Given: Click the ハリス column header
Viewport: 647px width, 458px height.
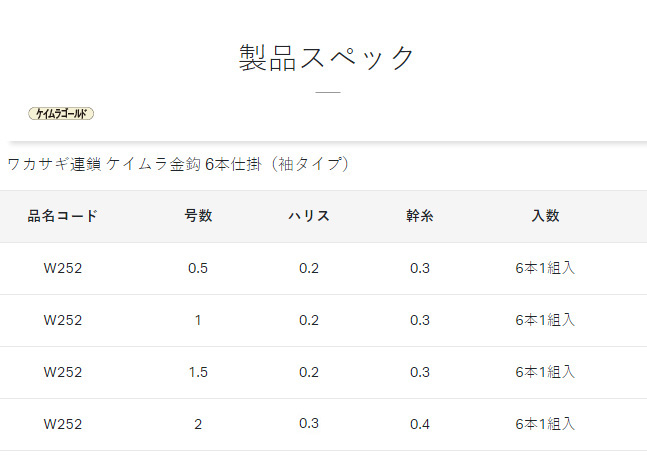Looking at the screenshot, I should point(309,216).
